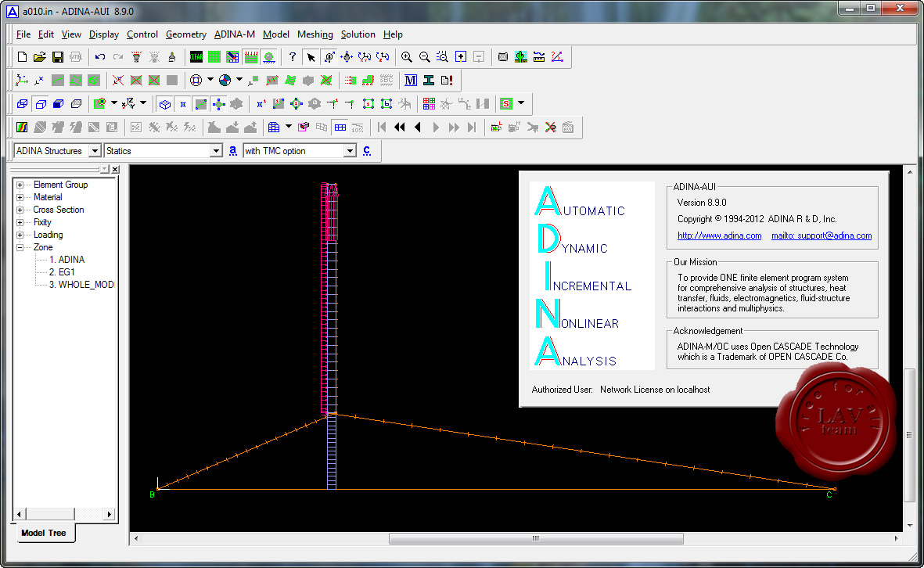Toggle geometry point symbol display
Screen dimensions: 924x568
182,104
